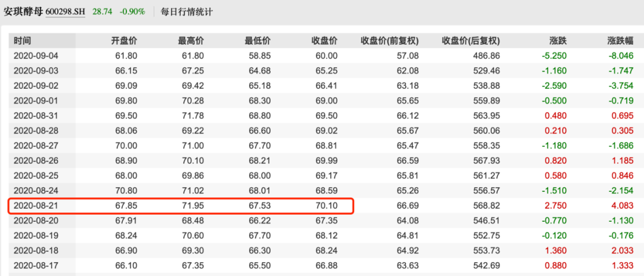Click the 最高价 column header

pyautogui.click(x=191, y=41)
